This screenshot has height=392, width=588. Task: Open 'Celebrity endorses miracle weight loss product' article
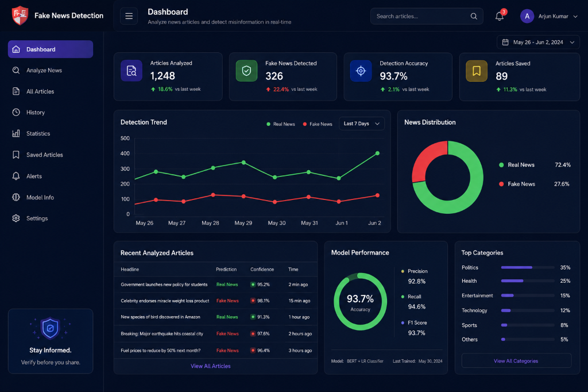tap(165, 301)
